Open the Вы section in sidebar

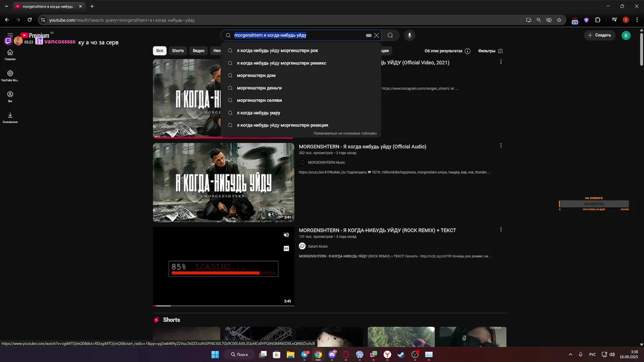point(10,97)
